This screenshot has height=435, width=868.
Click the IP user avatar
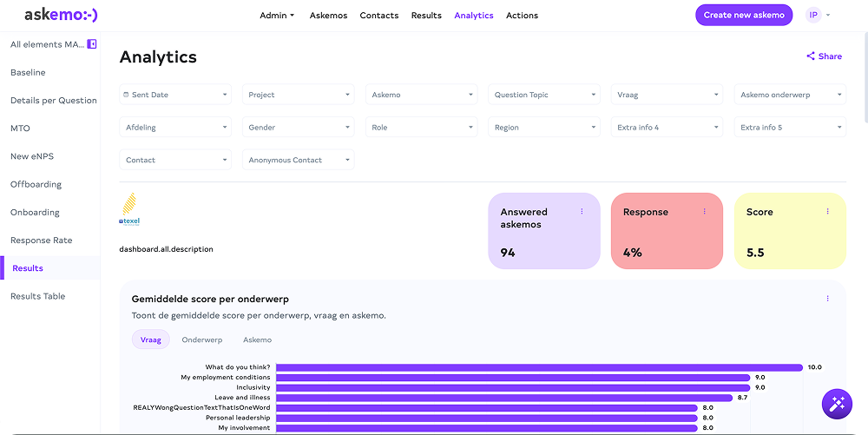813,15
